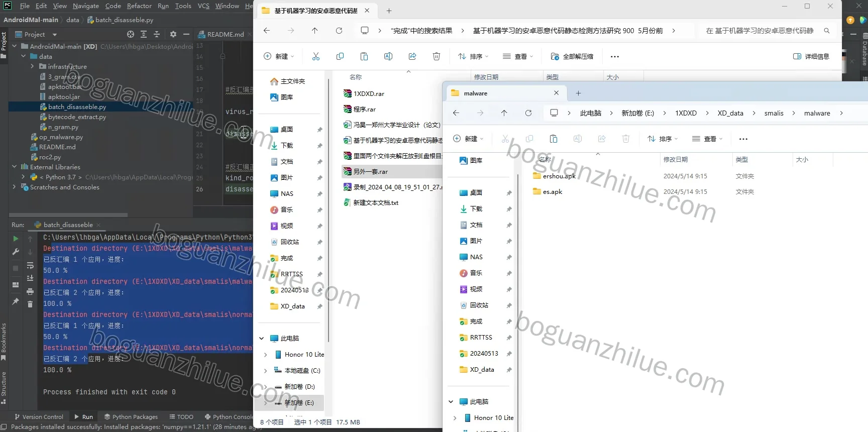Select 新建文本文档.txt in back Explorer
The height and width of the screenshot is (432, 868).
pyautogui.click(x=370, y=202)
